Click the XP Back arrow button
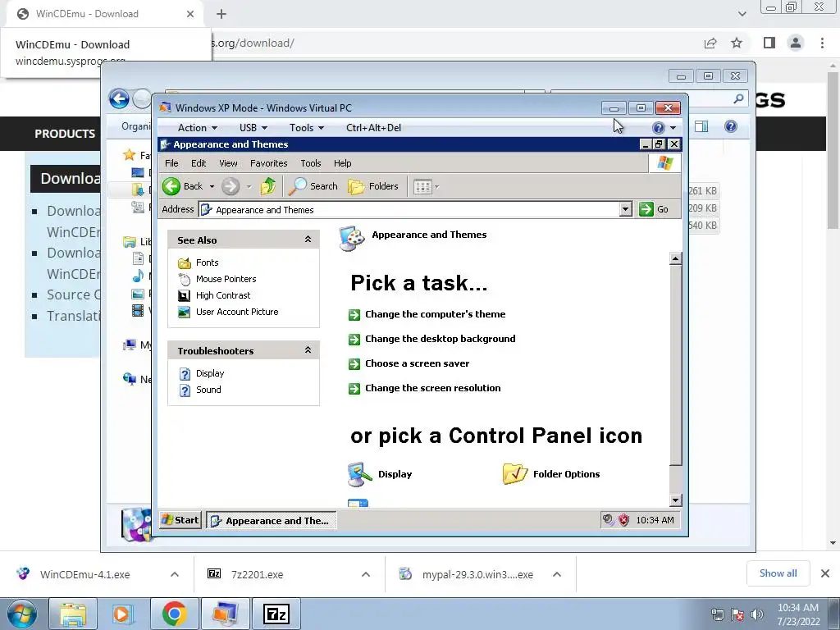Screen dimensions: 840x630 [x=171, y=186]
